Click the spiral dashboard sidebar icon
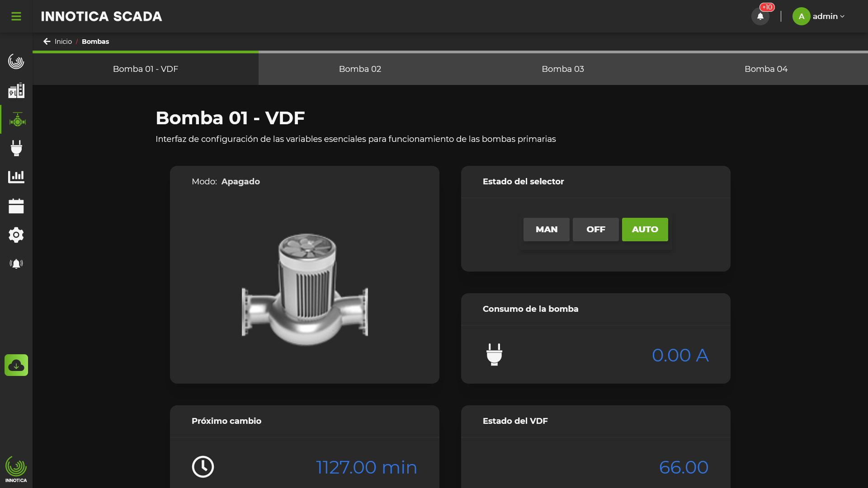The width and height of the screenshot is (868, 488). coord(16,61)
